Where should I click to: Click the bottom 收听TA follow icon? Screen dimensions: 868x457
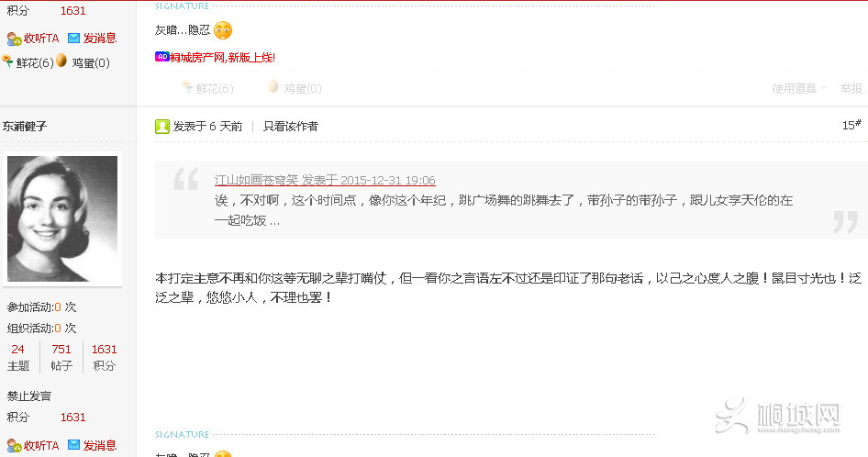tap(14, 446)
